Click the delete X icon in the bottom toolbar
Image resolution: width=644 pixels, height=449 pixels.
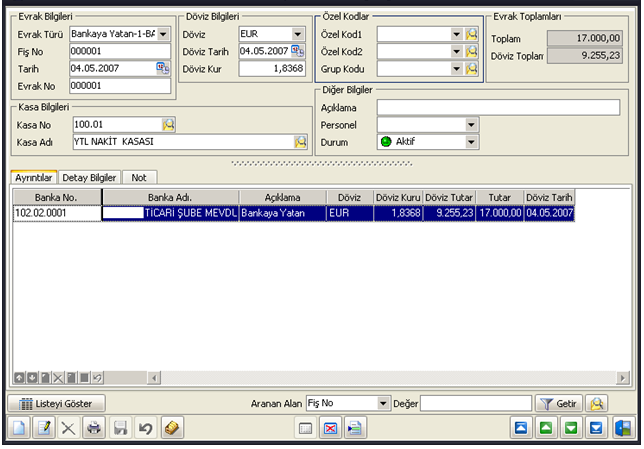(68, 428)
